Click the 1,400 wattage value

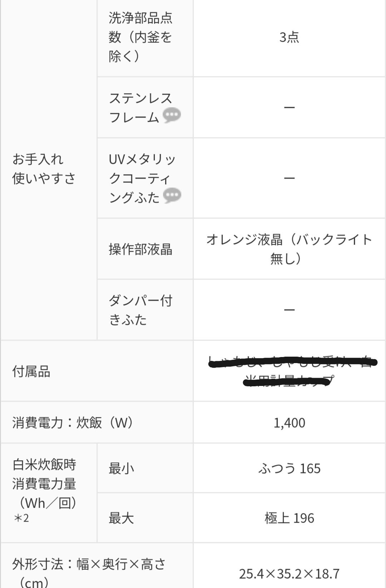289,423
